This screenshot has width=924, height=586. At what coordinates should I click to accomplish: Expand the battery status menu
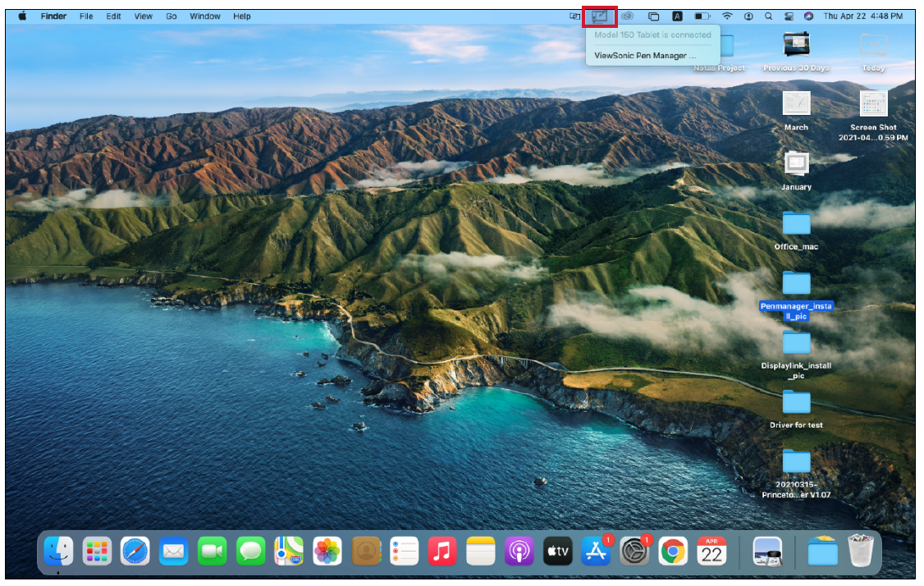(x=702, y=16)
